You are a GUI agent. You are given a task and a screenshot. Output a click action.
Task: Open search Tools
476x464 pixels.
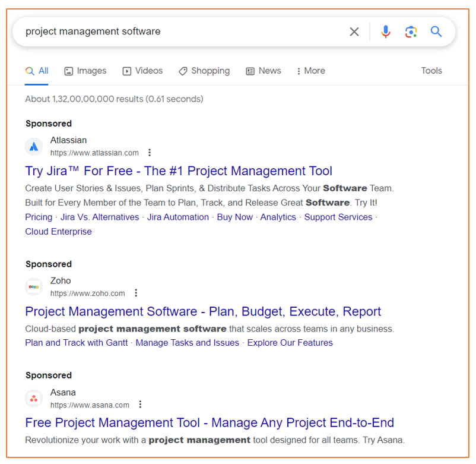431,71
